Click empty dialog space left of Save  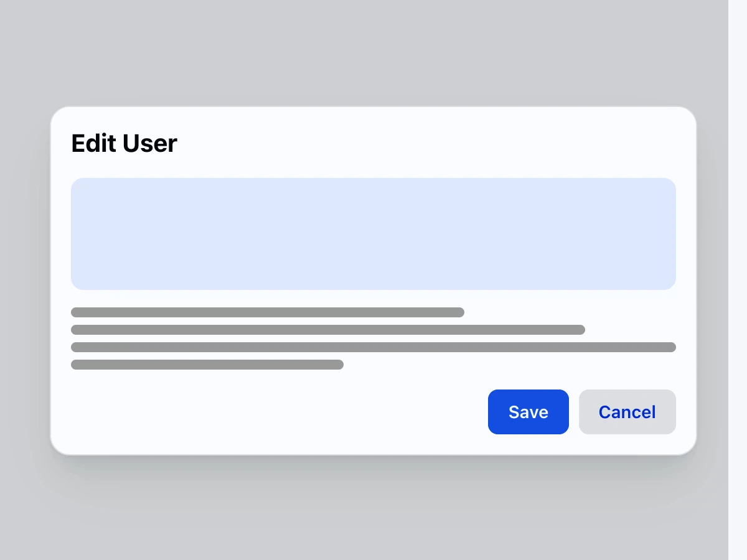[x=280, y=412]
